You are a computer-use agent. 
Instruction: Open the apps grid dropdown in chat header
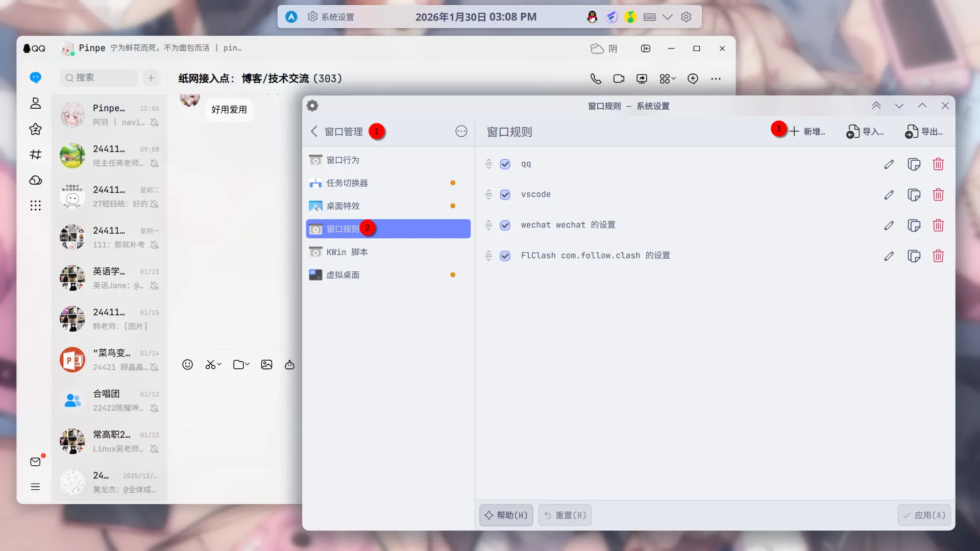coord(667,79)
